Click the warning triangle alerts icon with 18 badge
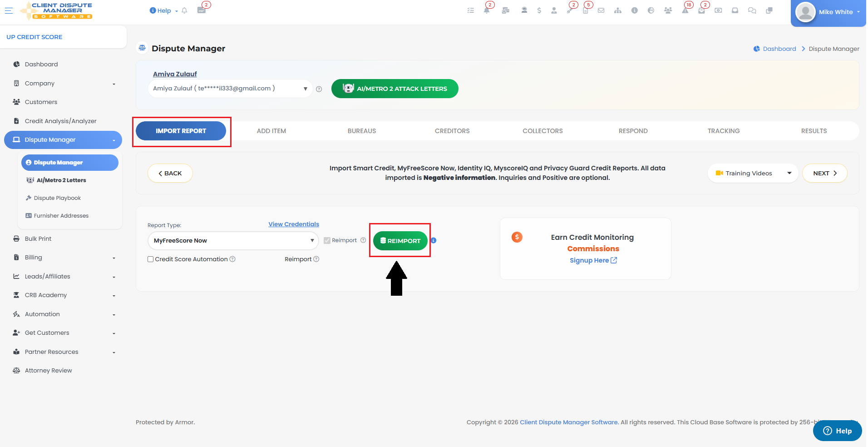The image size is (868, 447). pyautogui.click(x=685, y=10)
